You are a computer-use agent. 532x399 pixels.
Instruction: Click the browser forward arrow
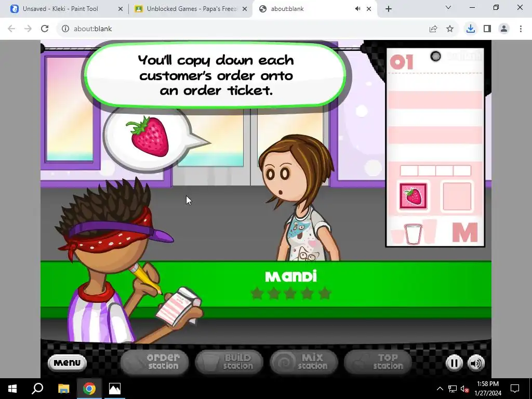pos(28,29)
